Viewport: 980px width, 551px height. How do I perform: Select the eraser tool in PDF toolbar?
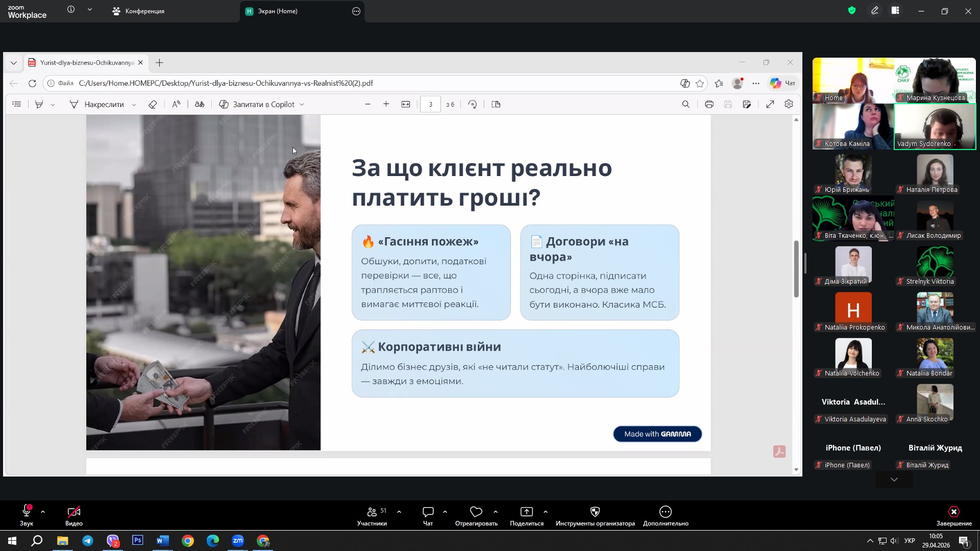[153, 104]
